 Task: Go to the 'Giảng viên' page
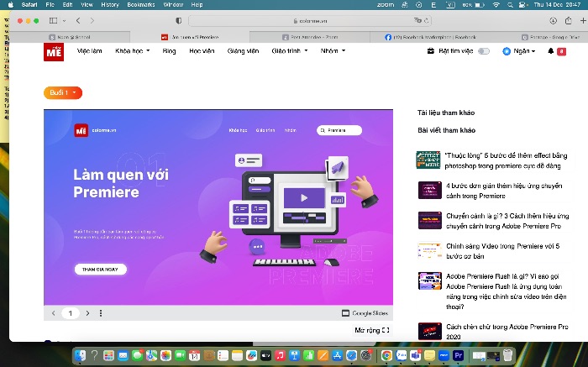[x=243, y=50]
